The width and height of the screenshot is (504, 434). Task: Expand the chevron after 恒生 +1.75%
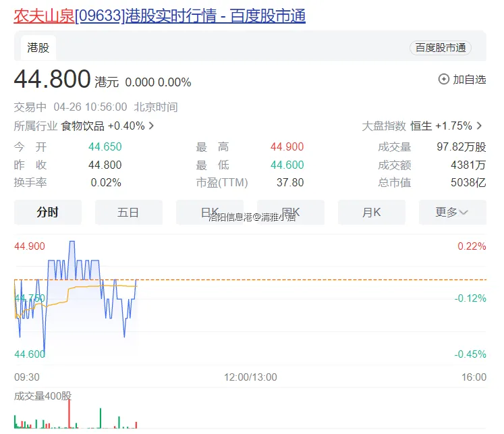(479, 126)
